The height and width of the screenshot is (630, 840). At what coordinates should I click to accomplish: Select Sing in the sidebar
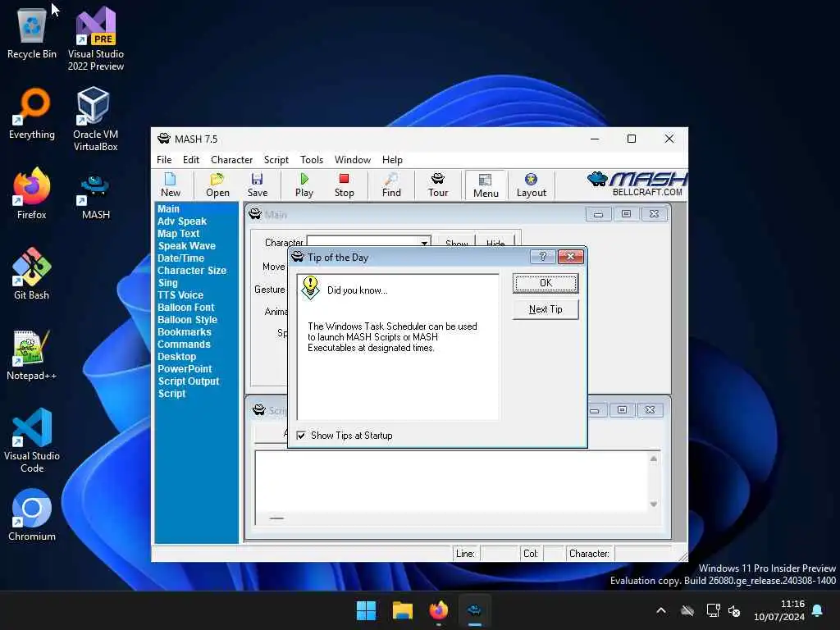(x=167, y=283)
